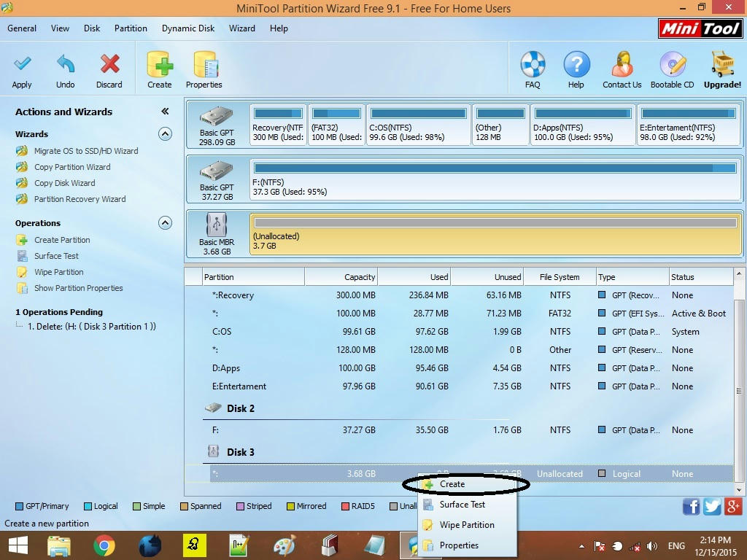Launch the Copy Partition Wizard
747x560 pixels.
click(72, 167)
